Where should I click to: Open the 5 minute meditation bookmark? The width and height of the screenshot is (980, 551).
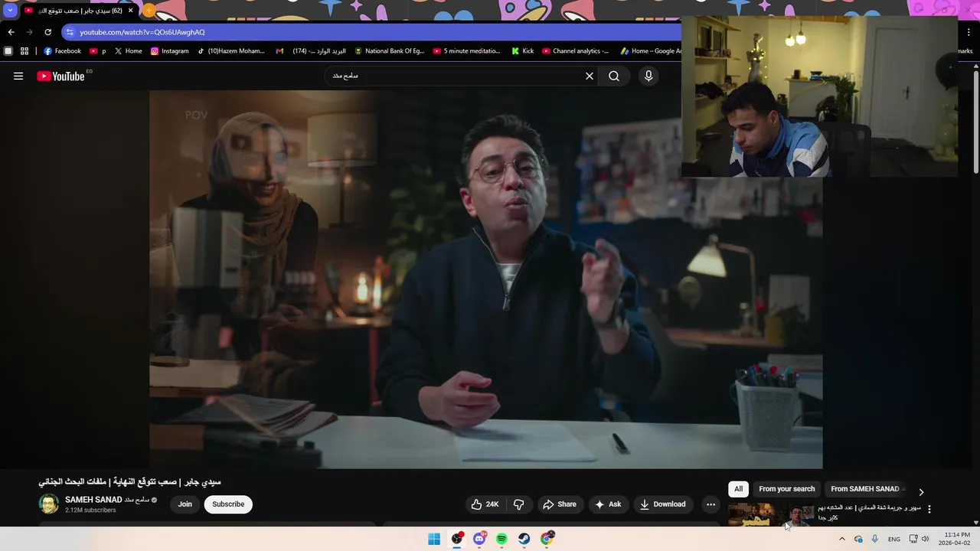(466, 51)
